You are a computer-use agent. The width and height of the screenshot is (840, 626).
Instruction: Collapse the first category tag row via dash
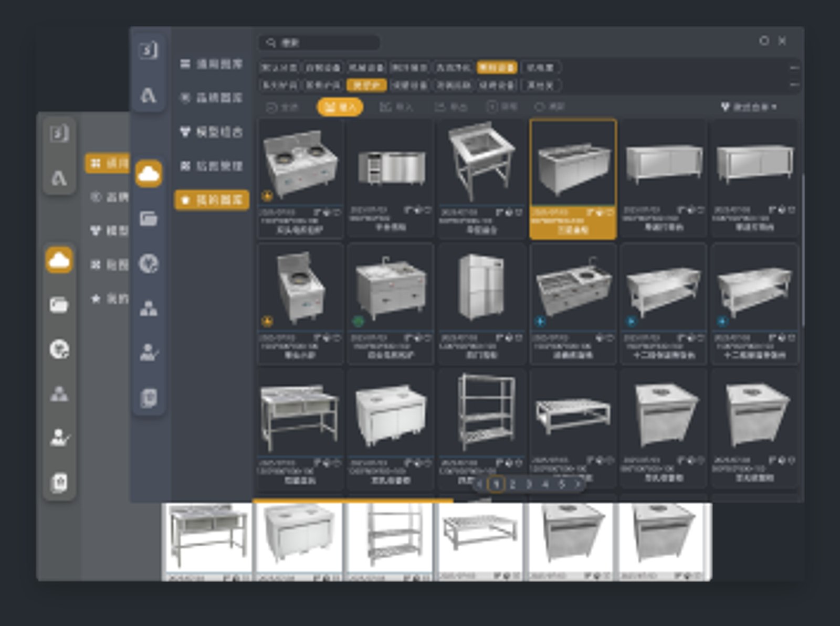794,68
